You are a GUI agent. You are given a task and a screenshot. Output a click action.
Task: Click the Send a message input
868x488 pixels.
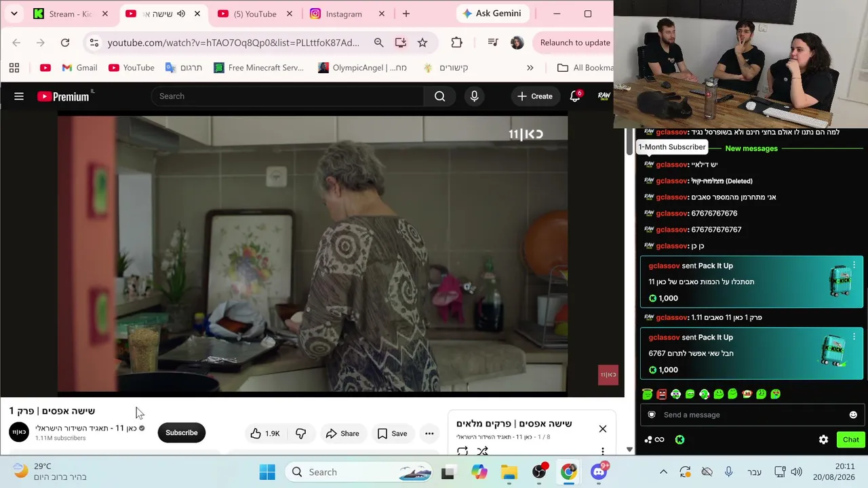click(x=751, y=415)
